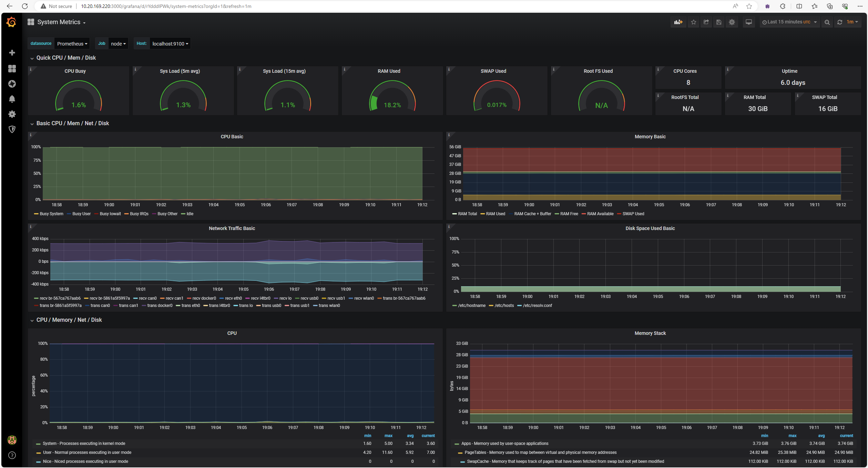Open the Explore compass icon
This screenshot has width=868, height=468.
pos(12,84)
